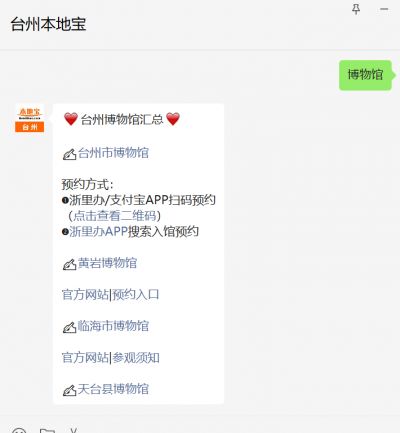Click writing-hand icon beside 台州市博物馆
Viewport: 400px width, 433px height.
pos(69,154)
